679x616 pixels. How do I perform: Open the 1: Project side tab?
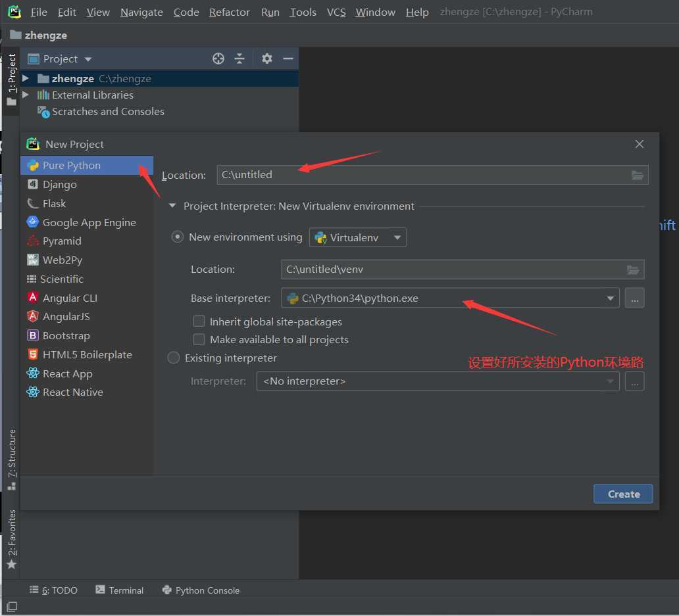[x=12, y=80]
